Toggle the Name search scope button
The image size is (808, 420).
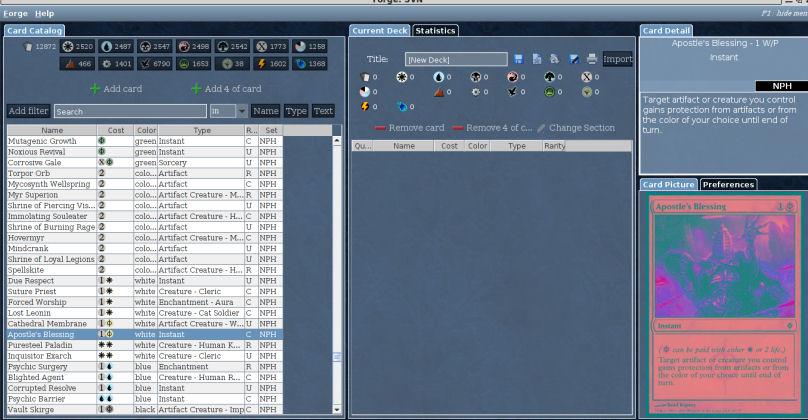point(265,111)
